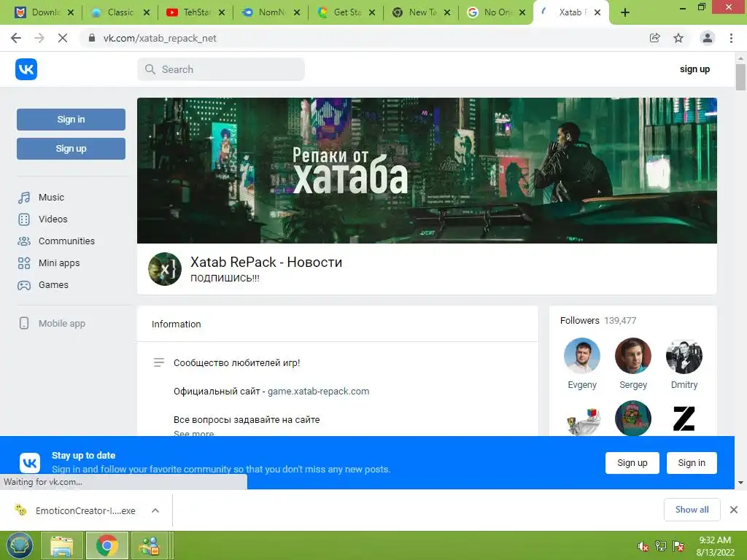747x560 pixels.
Task: Open Games from the sidebar
Action: 43,285
